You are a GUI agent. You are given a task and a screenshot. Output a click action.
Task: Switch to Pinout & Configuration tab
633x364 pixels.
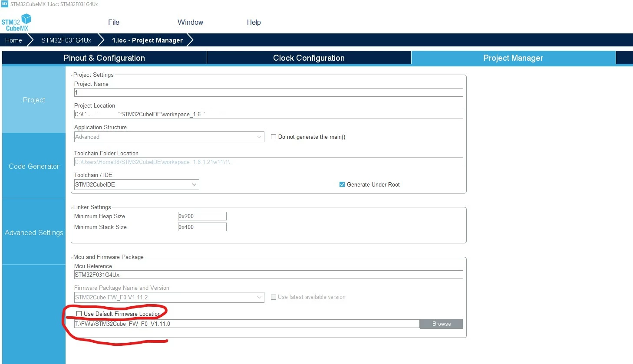click(x=104, y=58)
